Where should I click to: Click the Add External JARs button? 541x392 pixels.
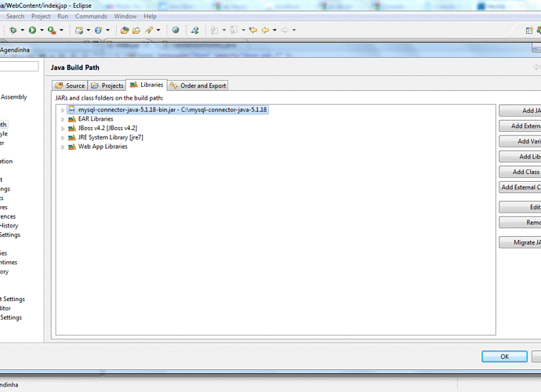tap(520, 126)
